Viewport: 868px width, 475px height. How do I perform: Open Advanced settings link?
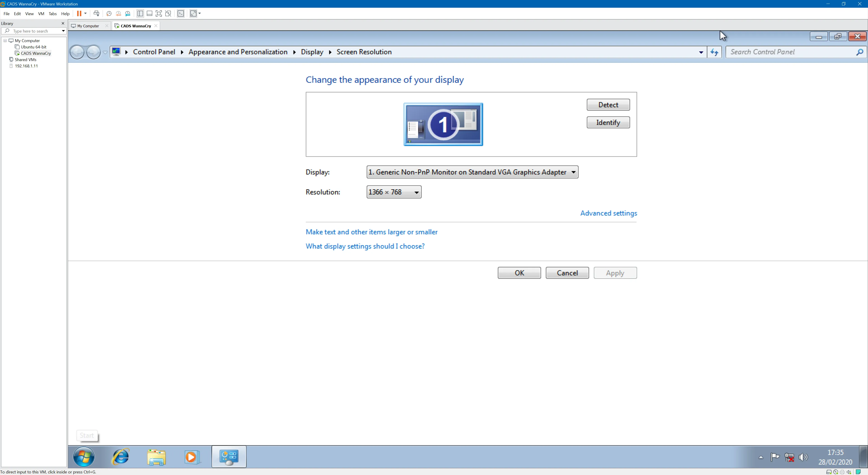(608, 213)
